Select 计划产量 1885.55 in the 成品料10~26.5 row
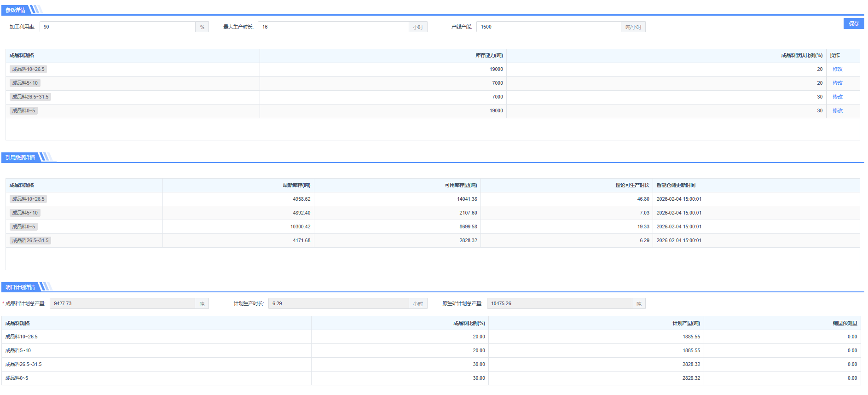868x395 pixels. tap(691, 337)
